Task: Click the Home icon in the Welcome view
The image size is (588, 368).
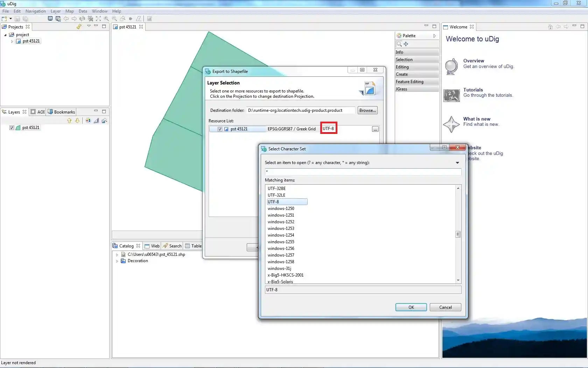Action: click(550, 27)
